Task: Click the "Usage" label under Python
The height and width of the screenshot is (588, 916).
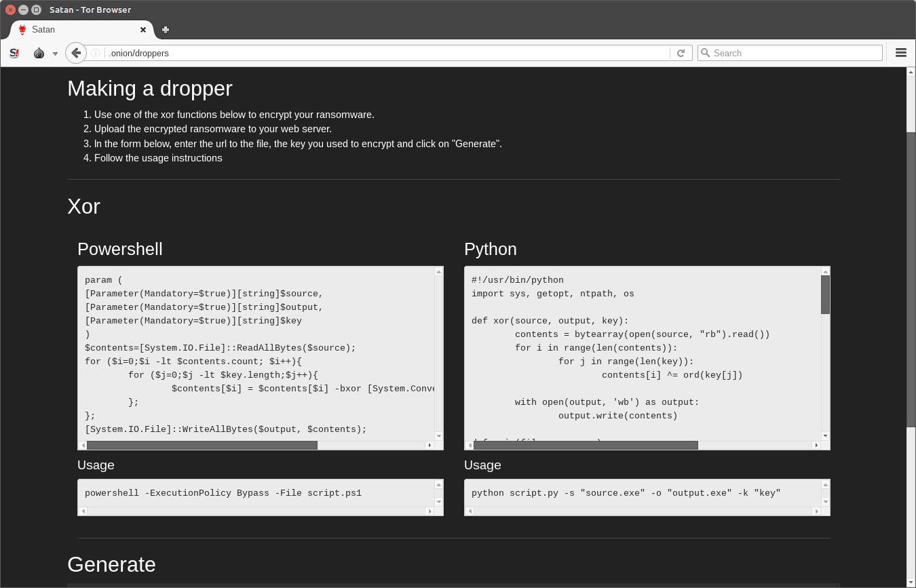Action: [x=482, y=465]
